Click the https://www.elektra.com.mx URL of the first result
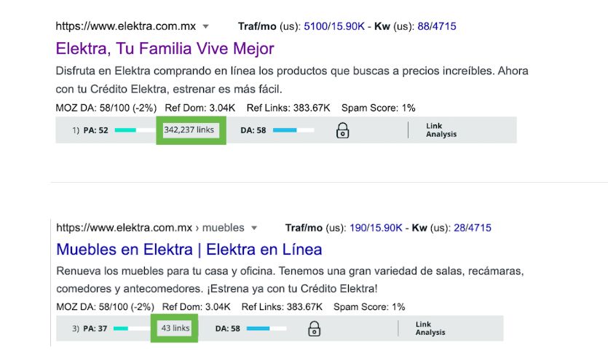The height and width of the screenshot is (364, 608). (x=126, y=26)
